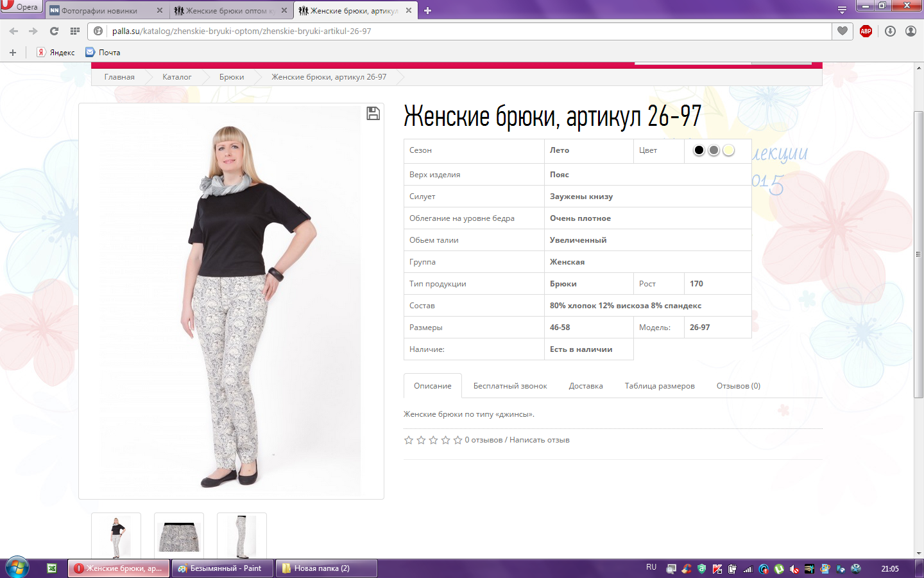Open the user account icon in toolbar
This screenshot has height=578, width=924.
[911, 31]
